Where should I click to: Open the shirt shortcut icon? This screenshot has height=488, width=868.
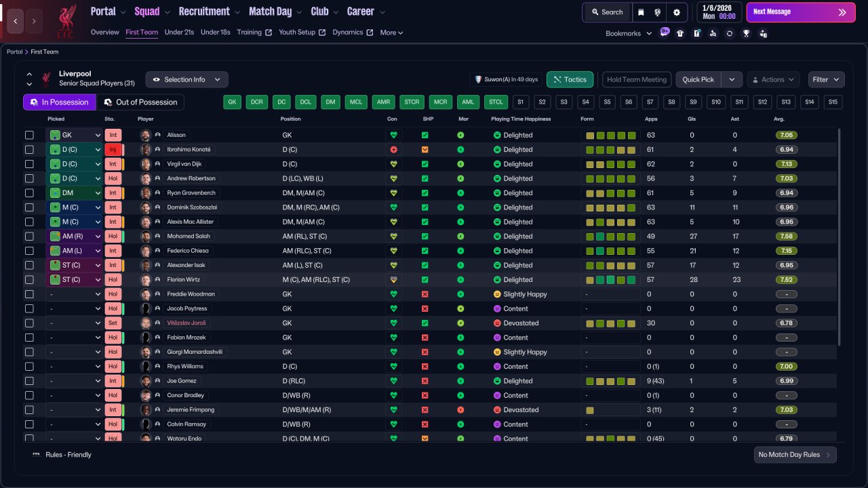click(680, 33)
